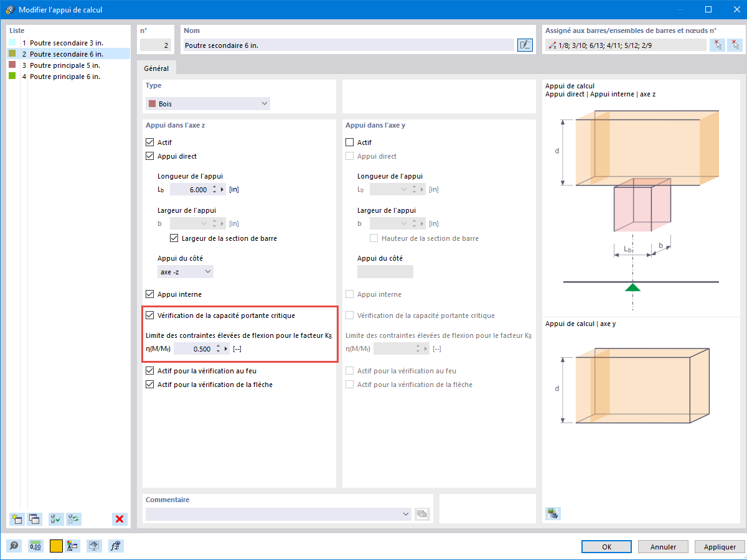
Task: Click the η 0.500 spinner arrows
Action: point(218,349)
